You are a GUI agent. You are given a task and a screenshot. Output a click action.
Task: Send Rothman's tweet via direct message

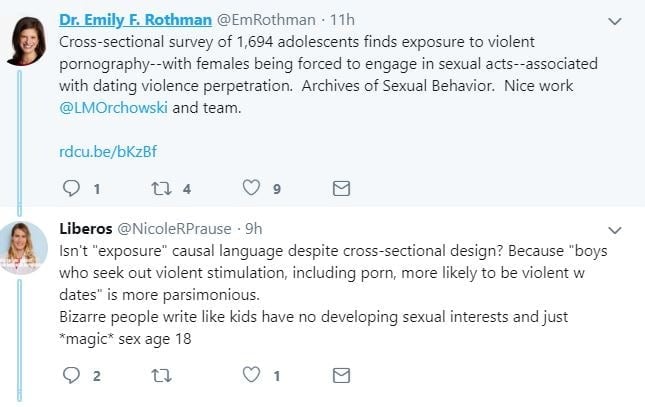340,188
